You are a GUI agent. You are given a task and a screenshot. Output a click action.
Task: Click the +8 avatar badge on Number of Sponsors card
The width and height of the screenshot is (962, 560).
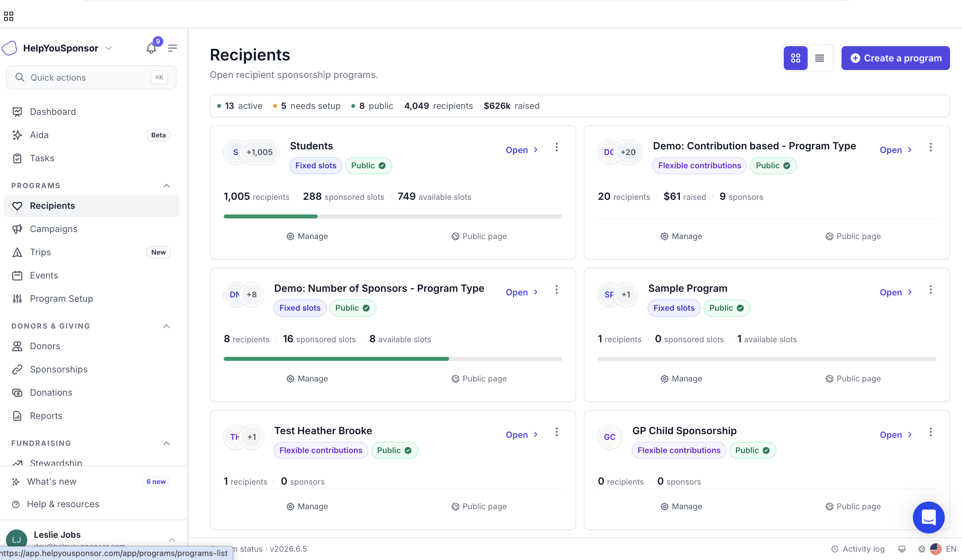click(x=252, y=294)
